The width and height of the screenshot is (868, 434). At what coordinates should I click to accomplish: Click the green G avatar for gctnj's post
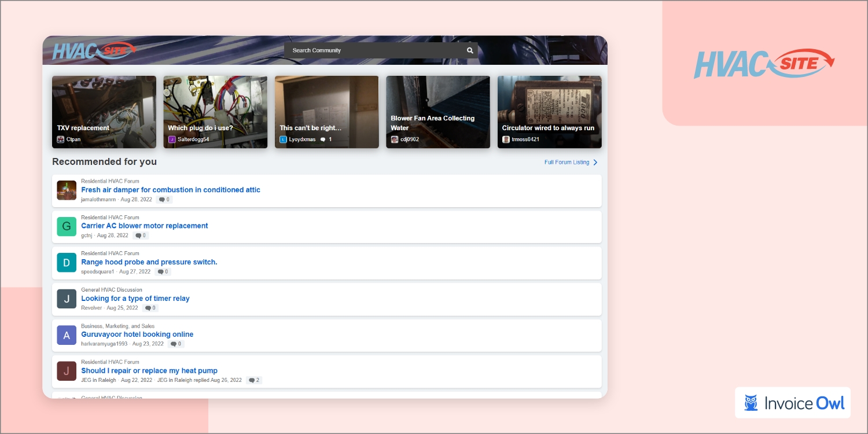[66, 226]
